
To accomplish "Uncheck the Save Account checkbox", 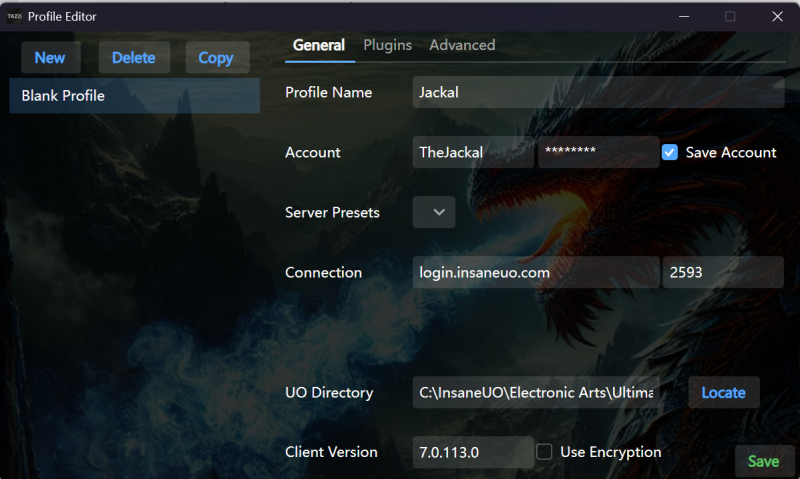I will [x=670, y=153].
